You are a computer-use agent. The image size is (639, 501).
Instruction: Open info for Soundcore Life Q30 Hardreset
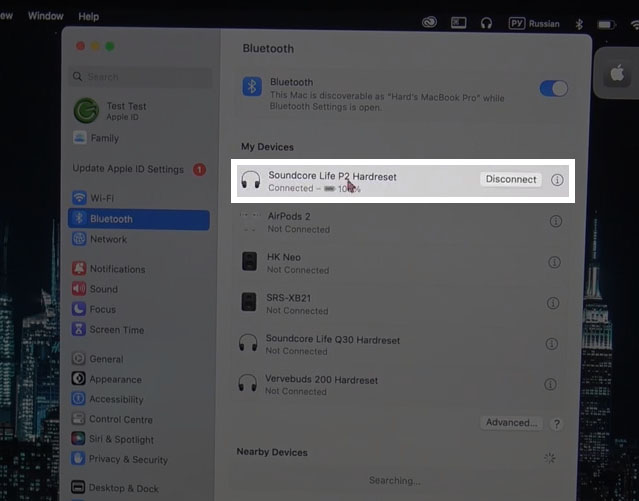[551, 344]
